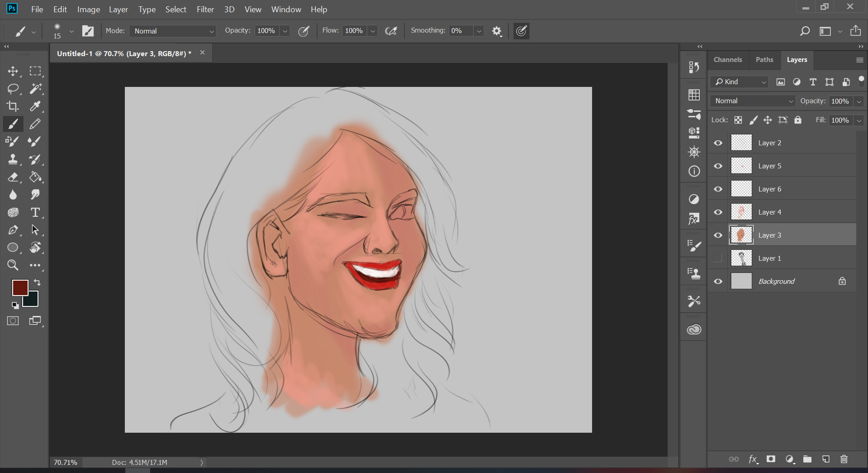
Task: Select the Move tool
Action: pyautogui.click(x=13, y=71)
